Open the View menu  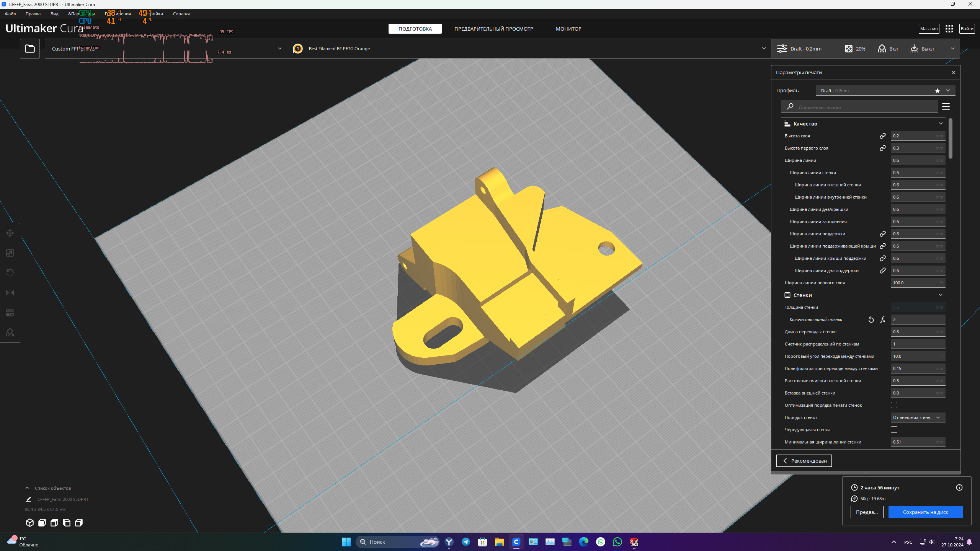pyautogui.click(x=54, y=14)
